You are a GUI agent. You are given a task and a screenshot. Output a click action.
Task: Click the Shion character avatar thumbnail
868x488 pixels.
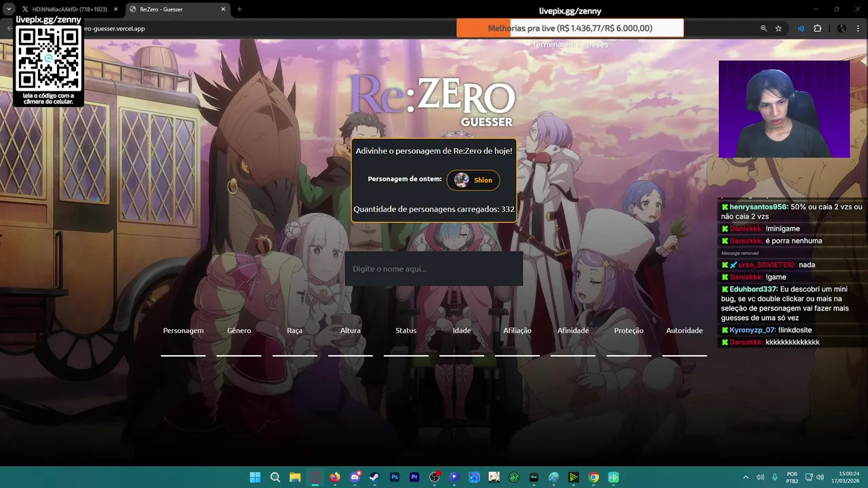click(x=462, y=180)
